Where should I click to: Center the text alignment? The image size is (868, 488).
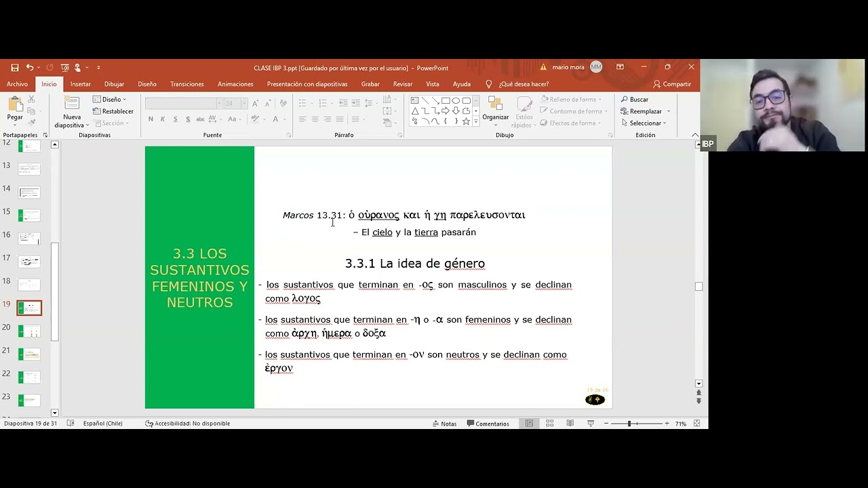(315, 119)
